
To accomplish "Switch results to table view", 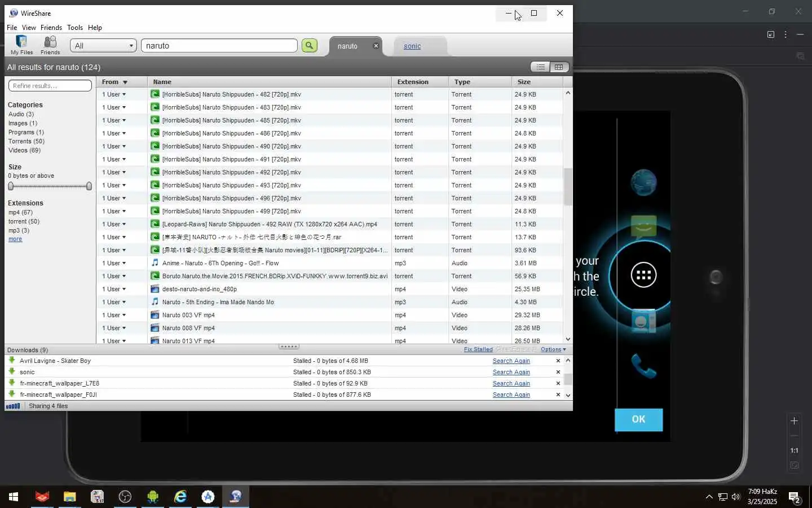I will (x=559, y=67).
